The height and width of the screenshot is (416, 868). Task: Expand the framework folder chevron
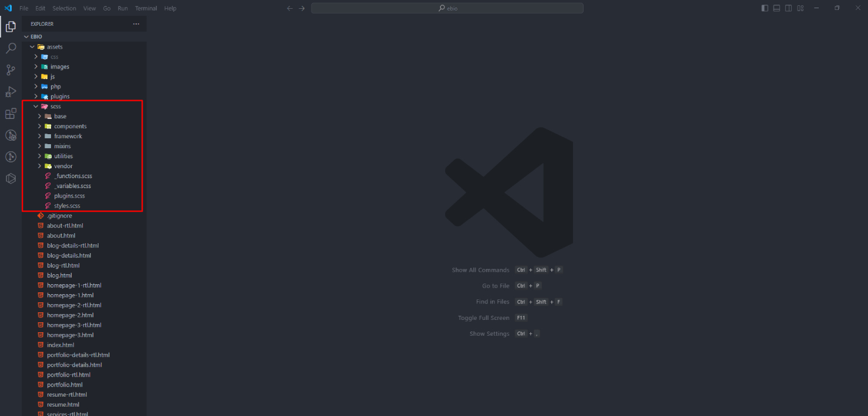[39, 137]
